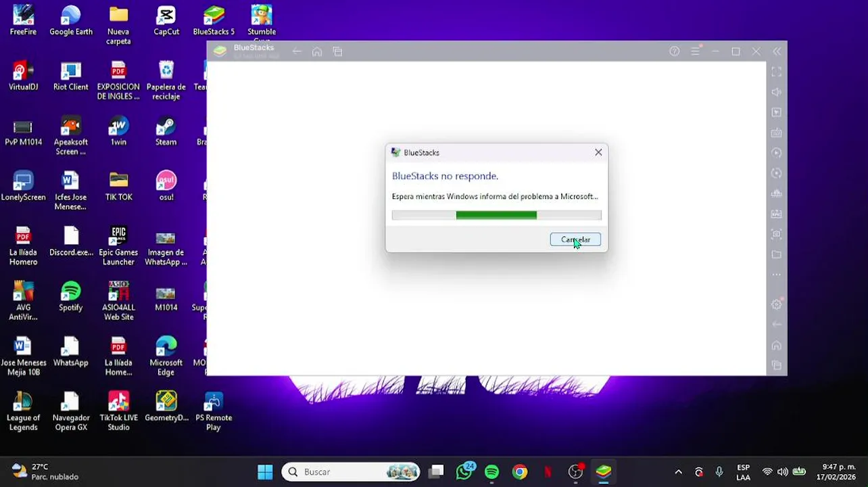Click the Android recent apps button in sidebar
Screen dimensions: 868x487
point(777,365)
